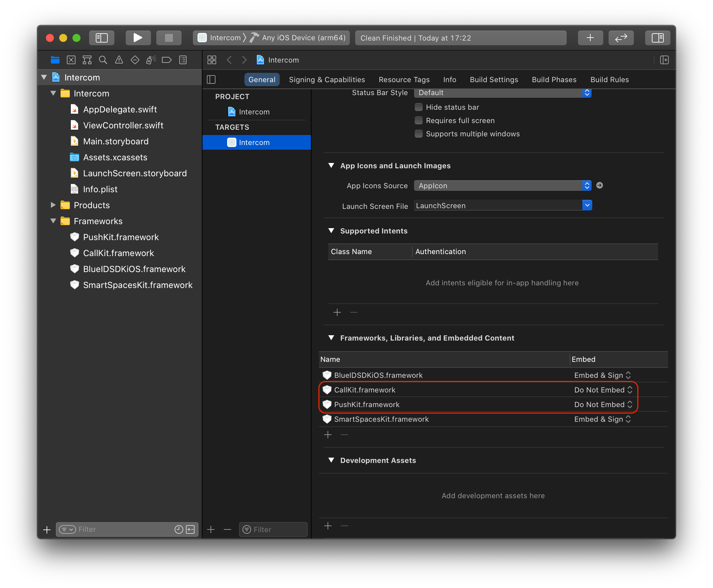This screenshot has height=588, width=713.
Task: Open the Build Rules tab
Action: [x=609, y=79]
